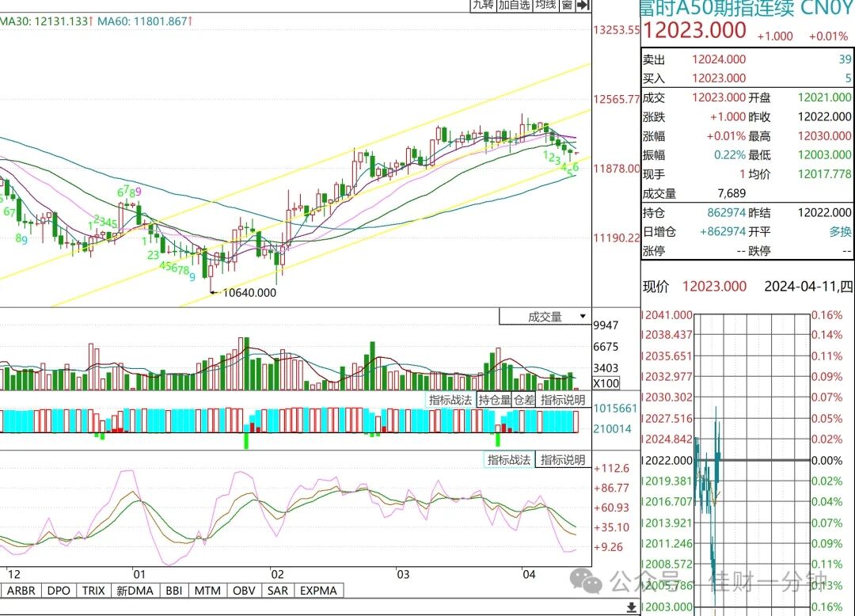Image resolution: width=855 pixels, height=616 pixels.
Task: Click 指标说明 above the +112.6 oscillator panel
Action: [563, 459]
